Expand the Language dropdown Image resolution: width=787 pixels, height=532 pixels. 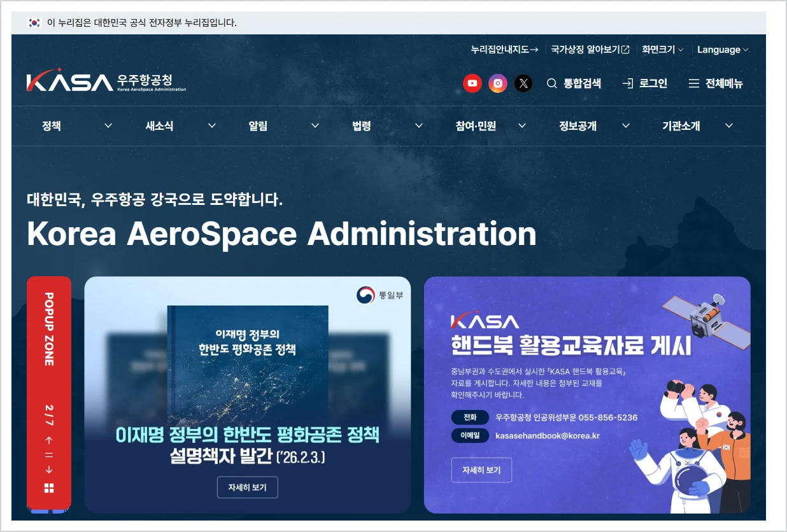(723, 50)
